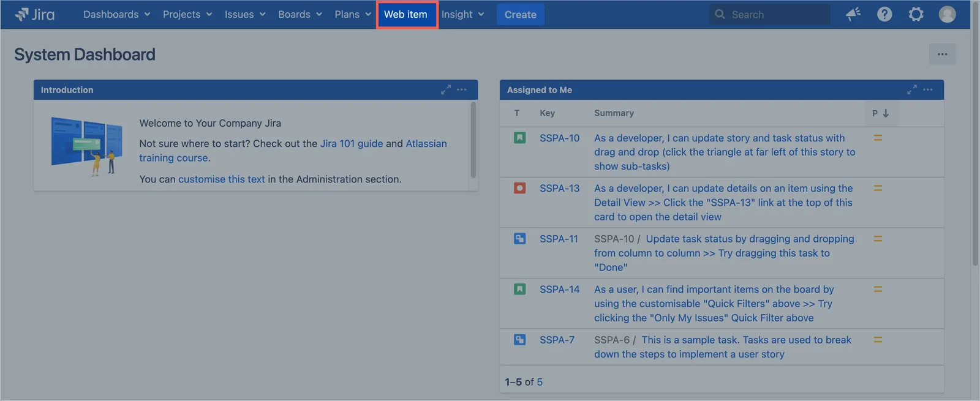980x401 pixels.
Task: Click the Jira logo
Action: pyautogui.click(x=35, y=14)
